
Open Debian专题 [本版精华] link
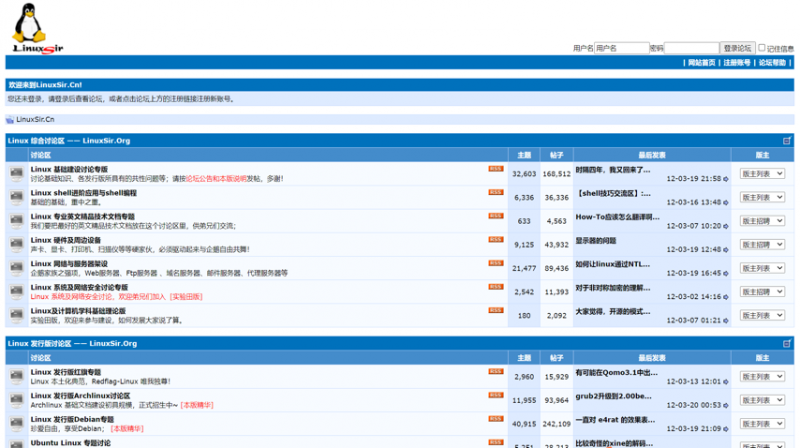click(x=127, y=429)
